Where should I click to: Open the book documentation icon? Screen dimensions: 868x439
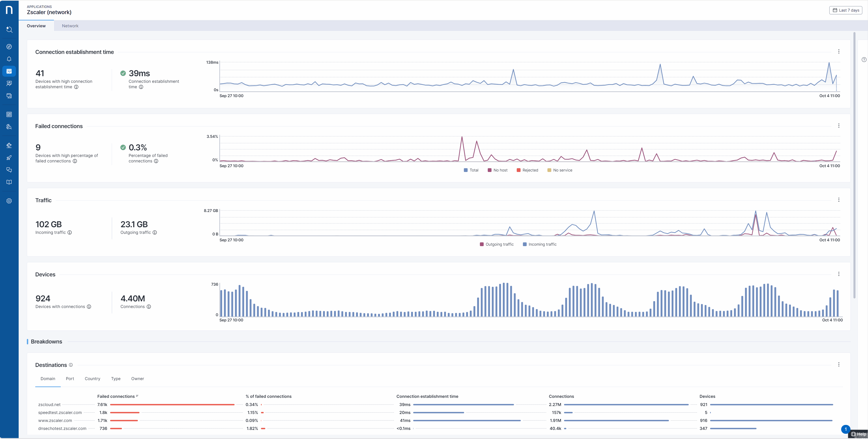[9, 182]
